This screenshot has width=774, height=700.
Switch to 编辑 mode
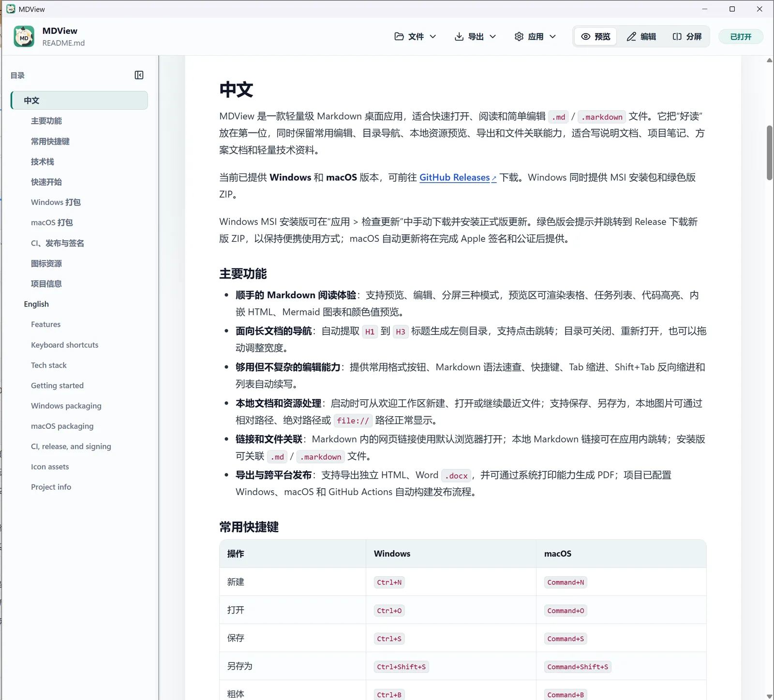pos(641,37)
